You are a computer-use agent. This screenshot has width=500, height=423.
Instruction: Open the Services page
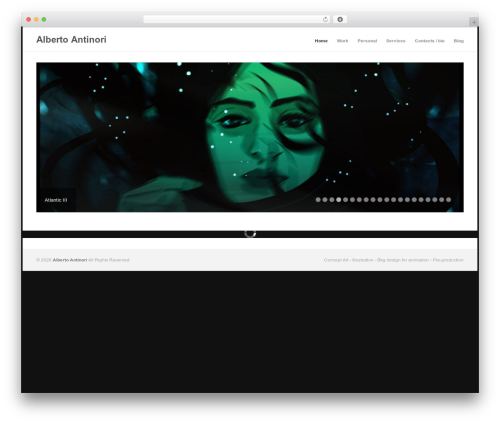[x=396, y=41]
